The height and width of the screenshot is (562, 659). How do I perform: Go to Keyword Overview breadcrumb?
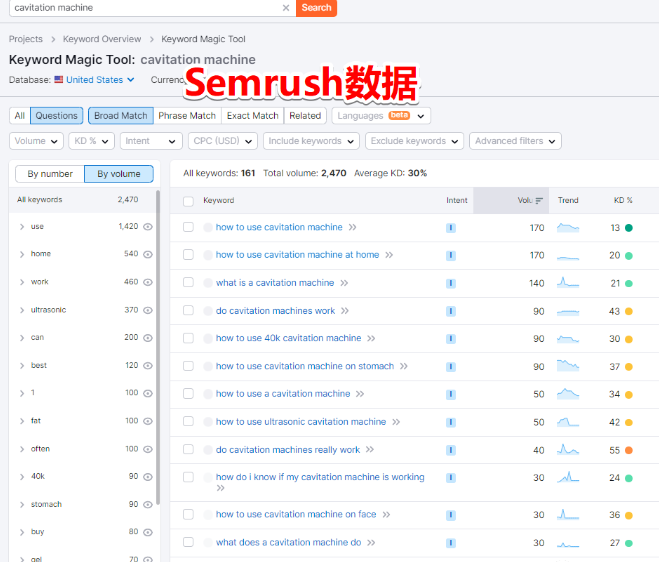pos(102,39)
